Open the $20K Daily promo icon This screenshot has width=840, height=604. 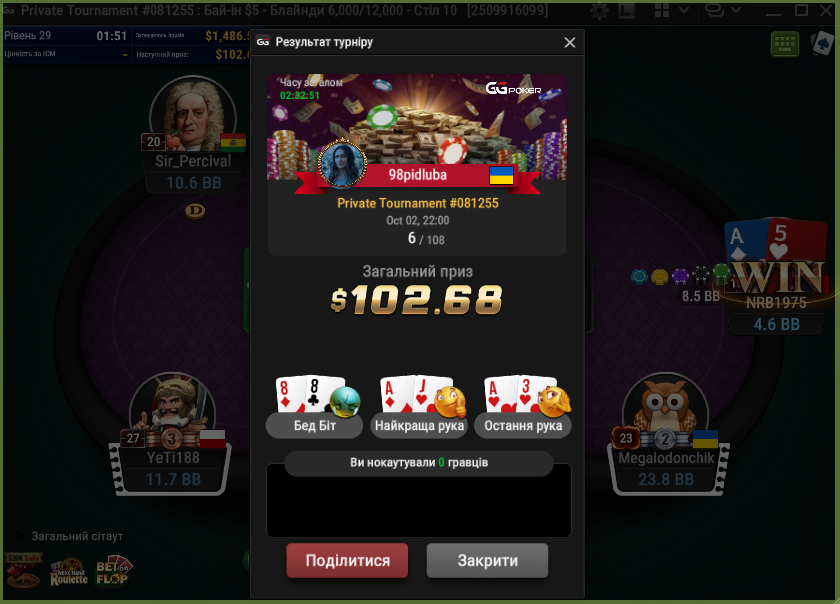pos(23,571)
